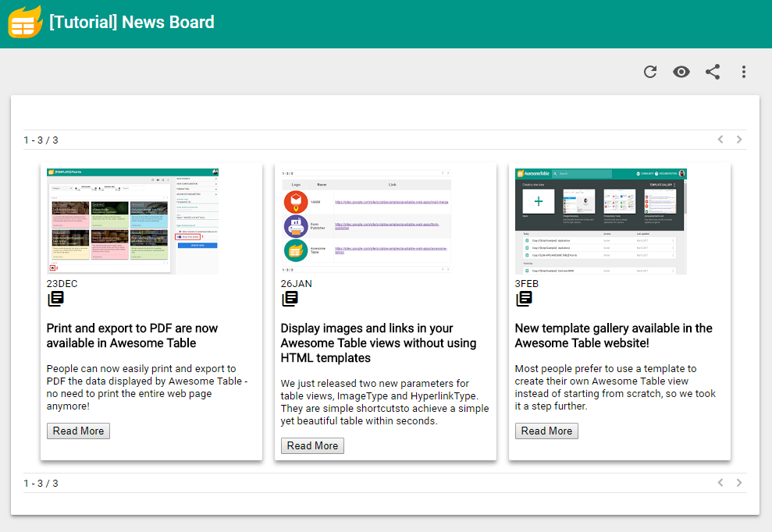Go to next page using top arrow
772x532 pixels.
[739, 140]
